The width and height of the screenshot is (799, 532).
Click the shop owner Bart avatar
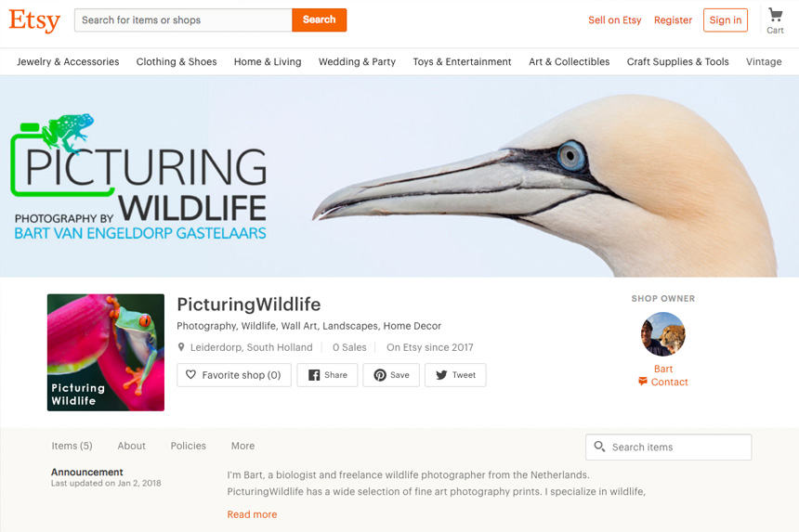(663, 334)
